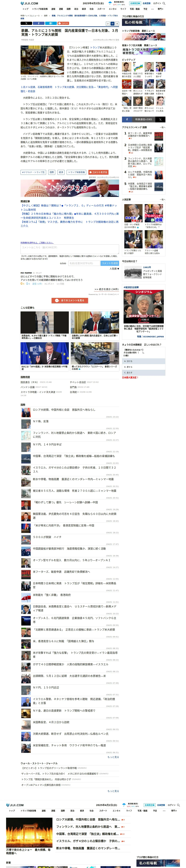Expand the top nav ellipsis menu
This screenshot has height=868, width=186.
tap(152, 9)
